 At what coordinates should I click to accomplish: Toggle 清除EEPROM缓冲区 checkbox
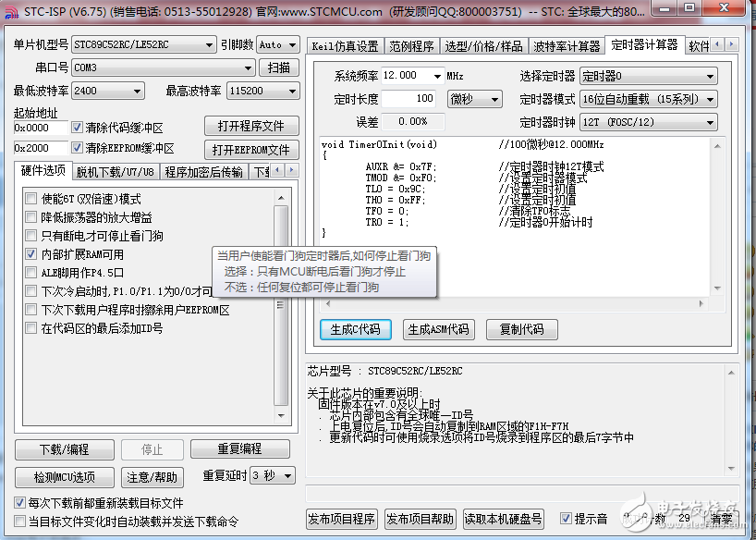coord(77,148)
